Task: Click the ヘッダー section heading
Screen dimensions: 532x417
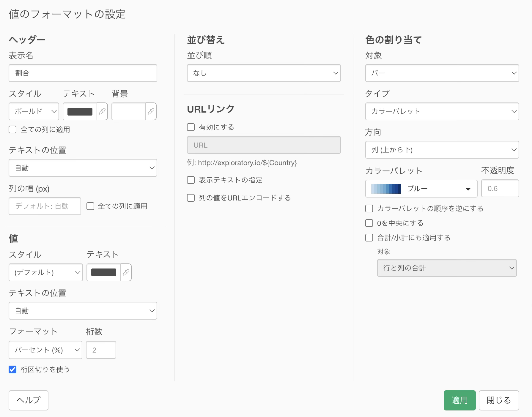Action: coord(27,40)
